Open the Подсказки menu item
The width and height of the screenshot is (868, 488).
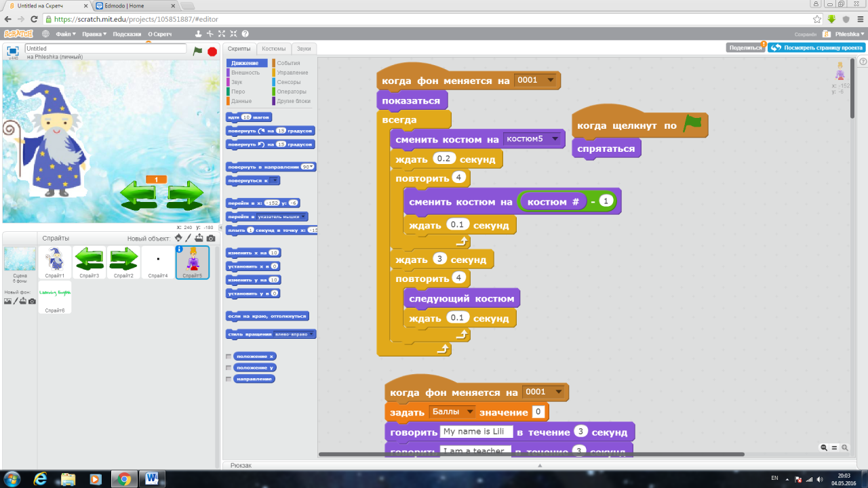click(x=127, y=34)
